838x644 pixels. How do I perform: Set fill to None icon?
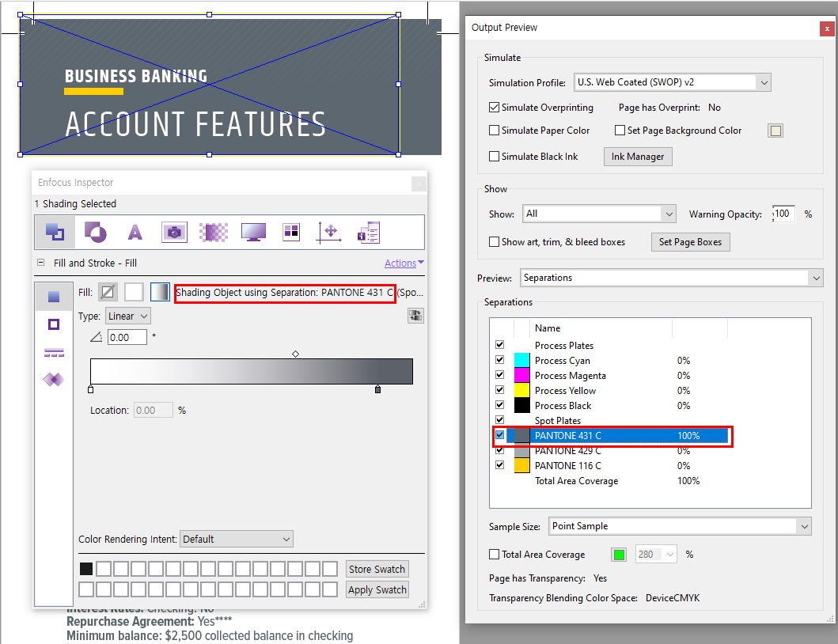coord(108,293)
